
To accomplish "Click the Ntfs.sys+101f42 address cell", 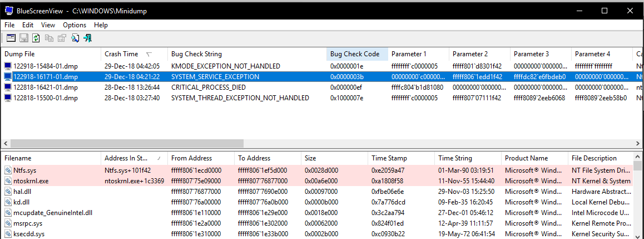I will [128, 170].
